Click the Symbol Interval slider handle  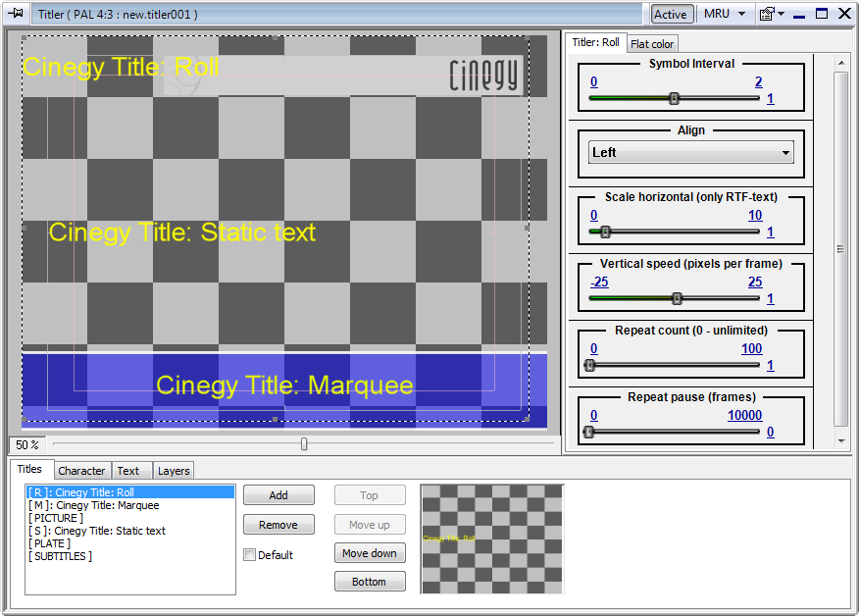coord(674,99)
